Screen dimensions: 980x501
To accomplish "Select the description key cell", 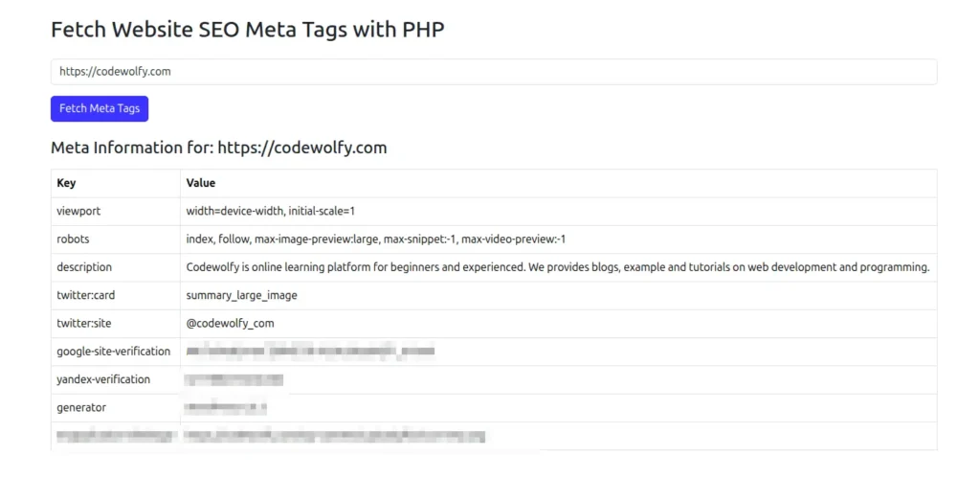I will (x=84, y=267).
